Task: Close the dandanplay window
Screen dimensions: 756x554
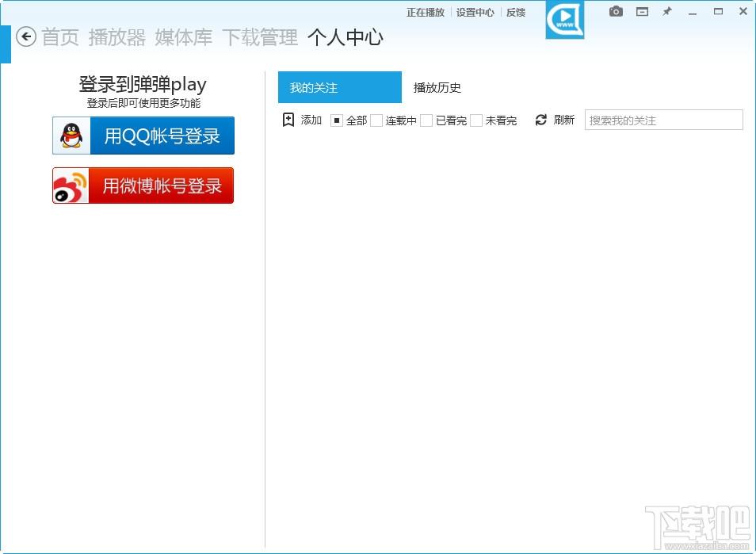Action: point(743,12)
